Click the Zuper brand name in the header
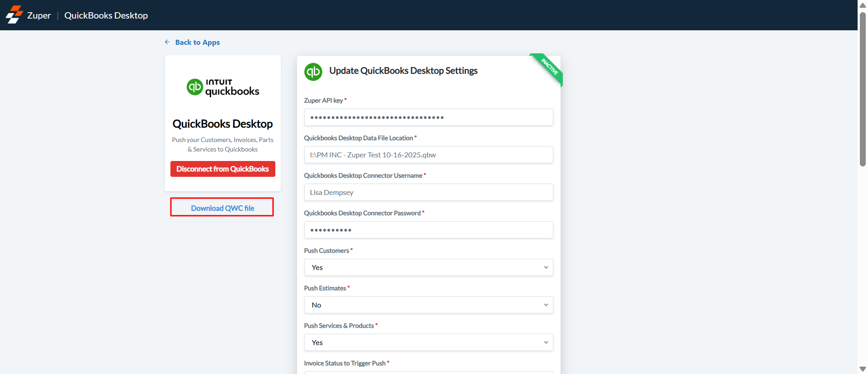The height and width of the screenshot is (374, 868). (x=39, y=15)
